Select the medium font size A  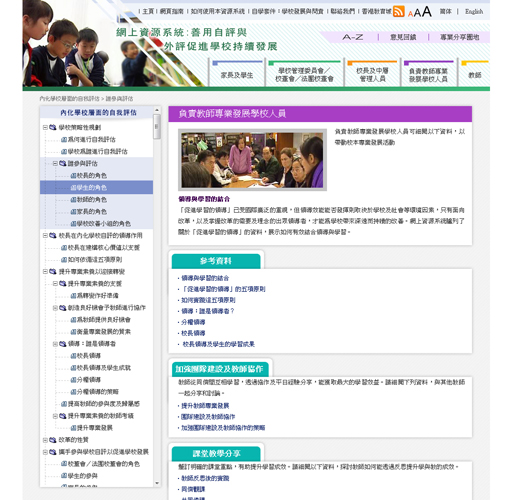[417, 13]
